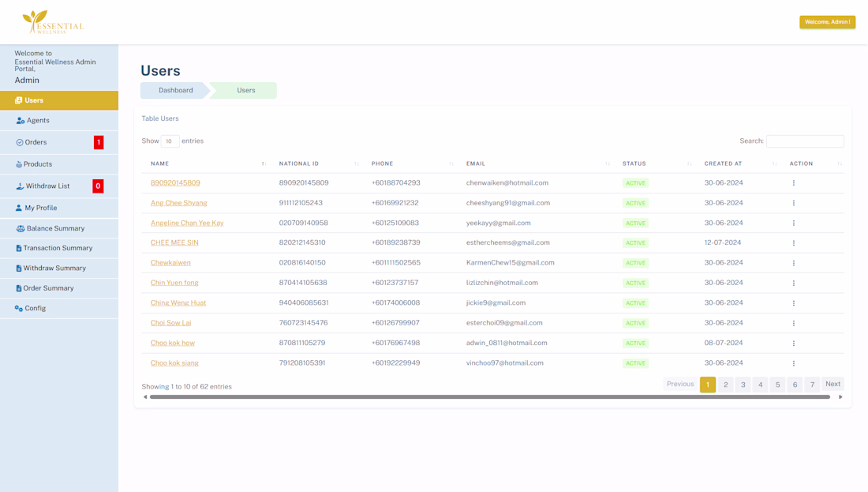Open CHEE MEE SIN user link
The height and width of the screenshot is (492, 868).
(x=174, y=242)
